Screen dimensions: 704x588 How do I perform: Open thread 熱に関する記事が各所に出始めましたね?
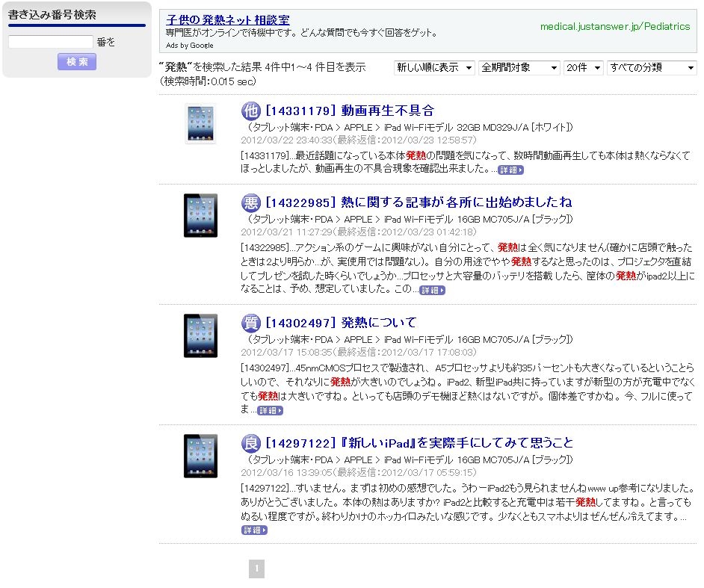coord(419,202)
